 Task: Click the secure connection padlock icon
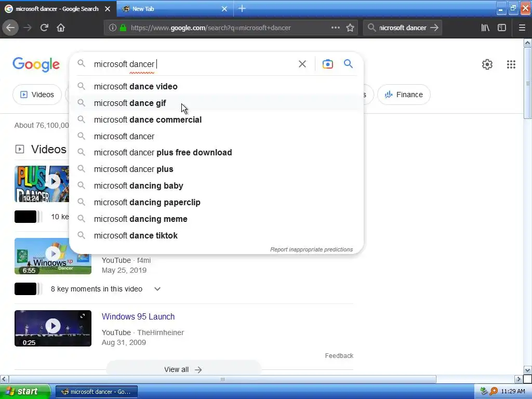[123, 28]
